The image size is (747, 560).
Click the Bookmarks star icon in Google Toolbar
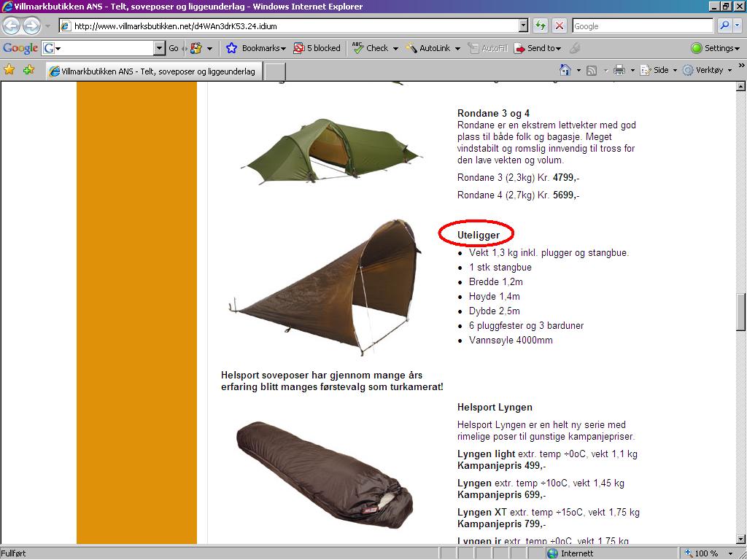(x=231, y=48)
